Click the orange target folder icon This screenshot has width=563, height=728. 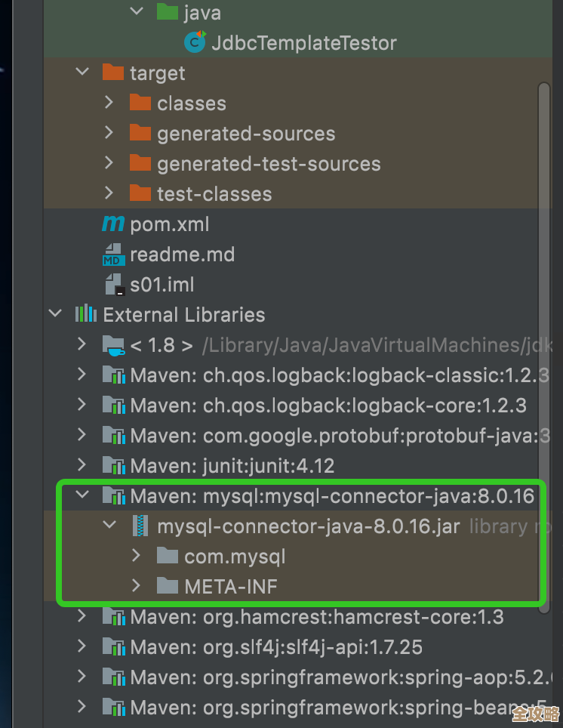coord(113,72)
